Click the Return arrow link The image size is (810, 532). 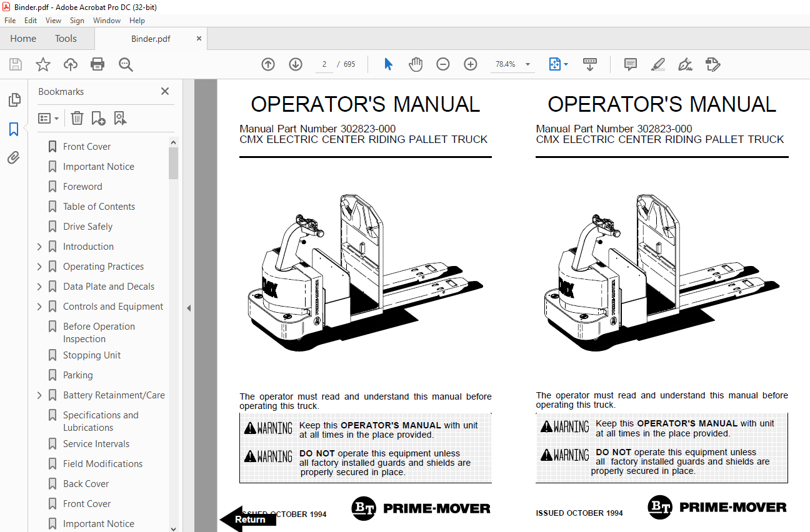(x=248, y=519)
